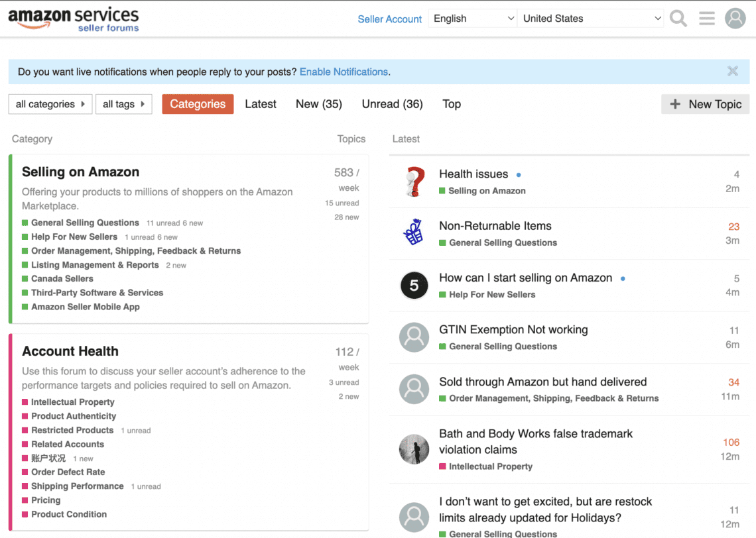The height and width of the screenshot is (538, 756).
Task: Expand the all categories filter
Action: click(x=50, y=104)
